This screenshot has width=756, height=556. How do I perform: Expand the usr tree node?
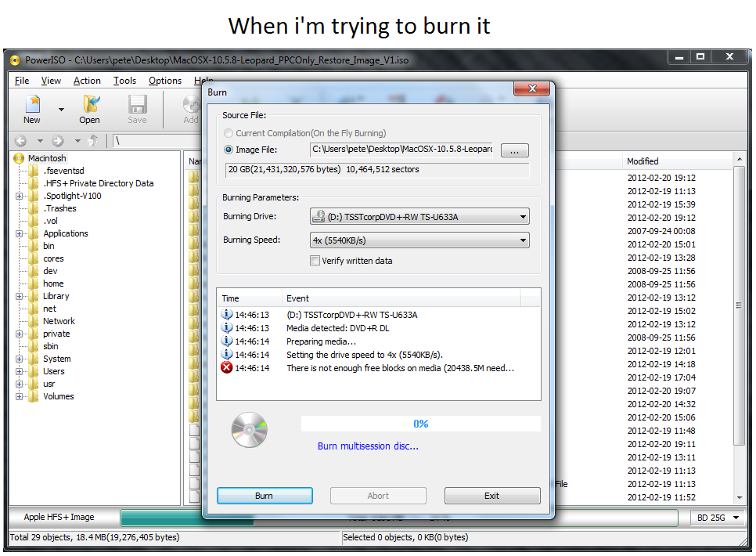(x=19, y=385)
